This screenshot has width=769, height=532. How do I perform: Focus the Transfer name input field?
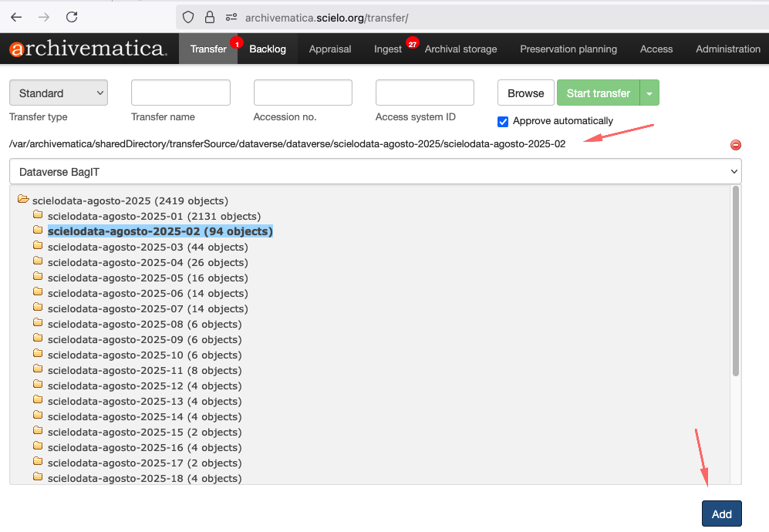(x=180, y=93)
